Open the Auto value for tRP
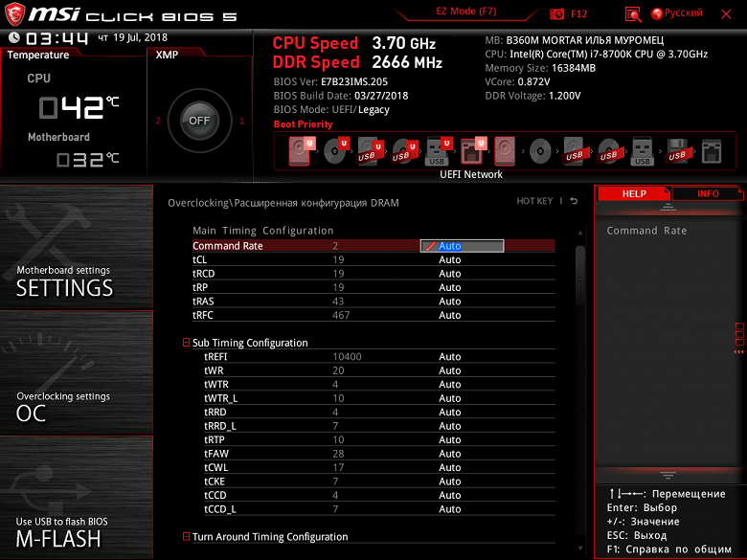 (x=450, y=287)
